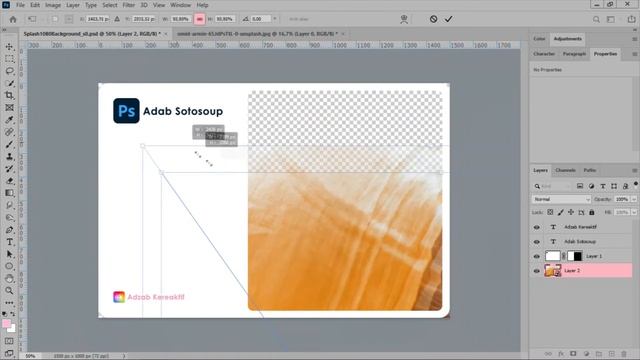
Task: Select the Eraser tool
Action: click(x=9, y=181)
